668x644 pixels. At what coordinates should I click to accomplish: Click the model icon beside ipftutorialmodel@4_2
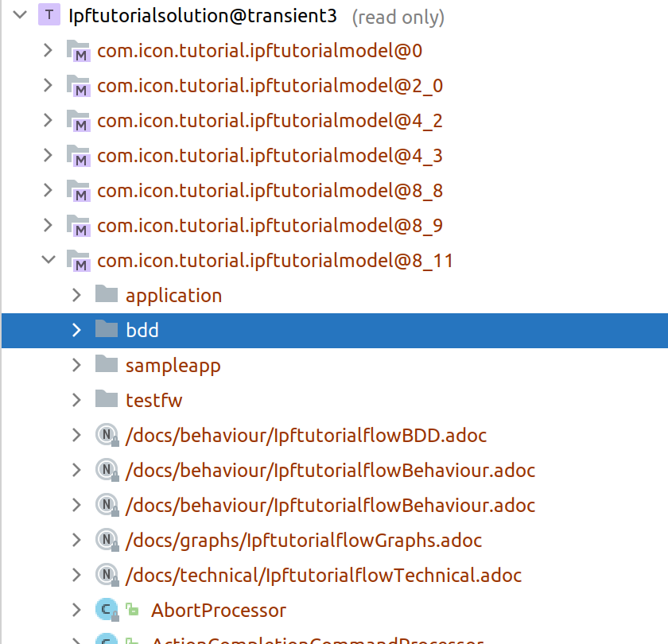click(78, 121)
